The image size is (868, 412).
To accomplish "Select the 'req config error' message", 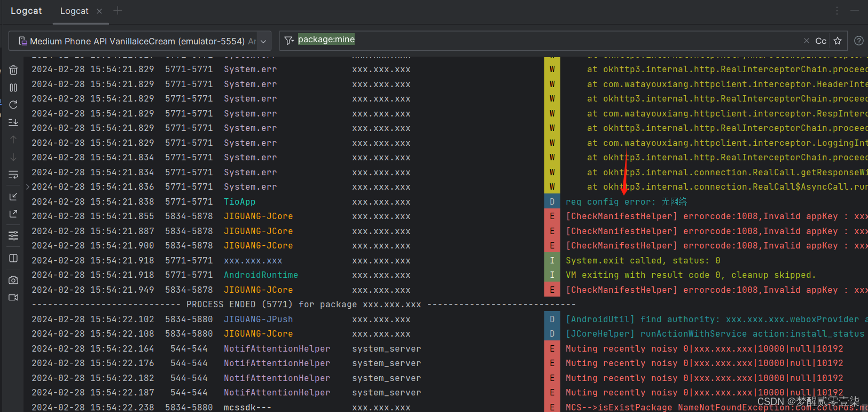I will 626,201.
